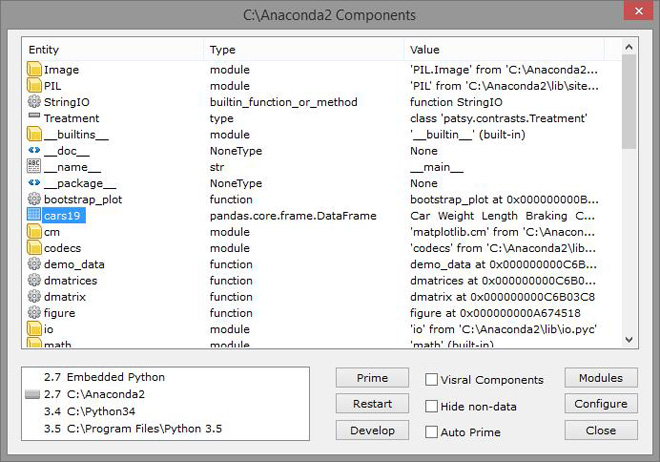Click the scroll down arrow of entity list
The image size is (660, 462).
(x=629, y=339)
